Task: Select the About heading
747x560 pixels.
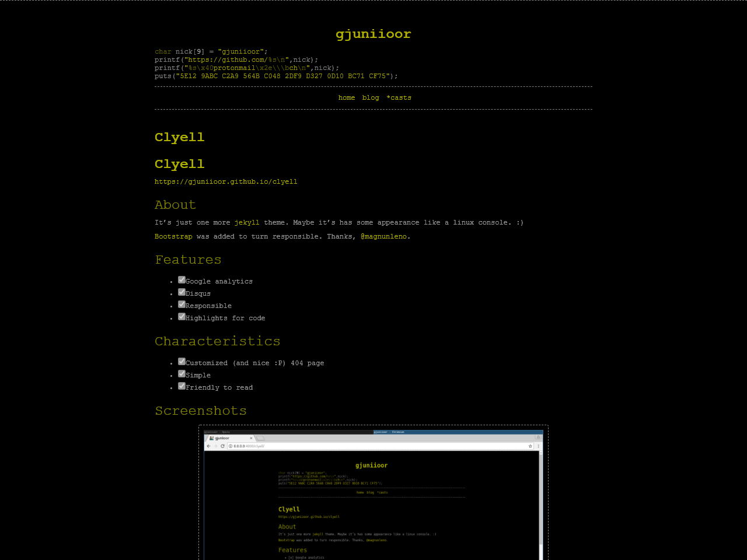Action: tap(175, 205)
